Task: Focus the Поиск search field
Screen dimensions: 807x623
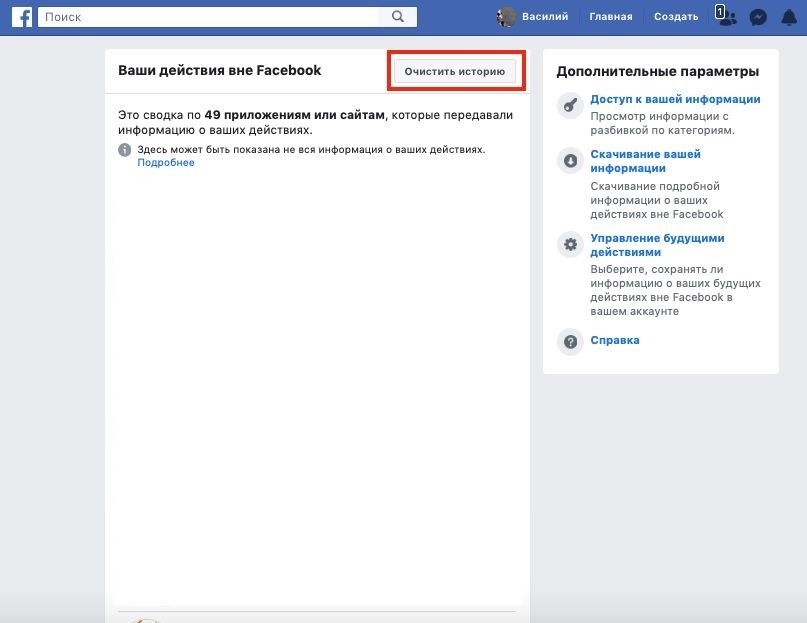Action: point(210,17)
